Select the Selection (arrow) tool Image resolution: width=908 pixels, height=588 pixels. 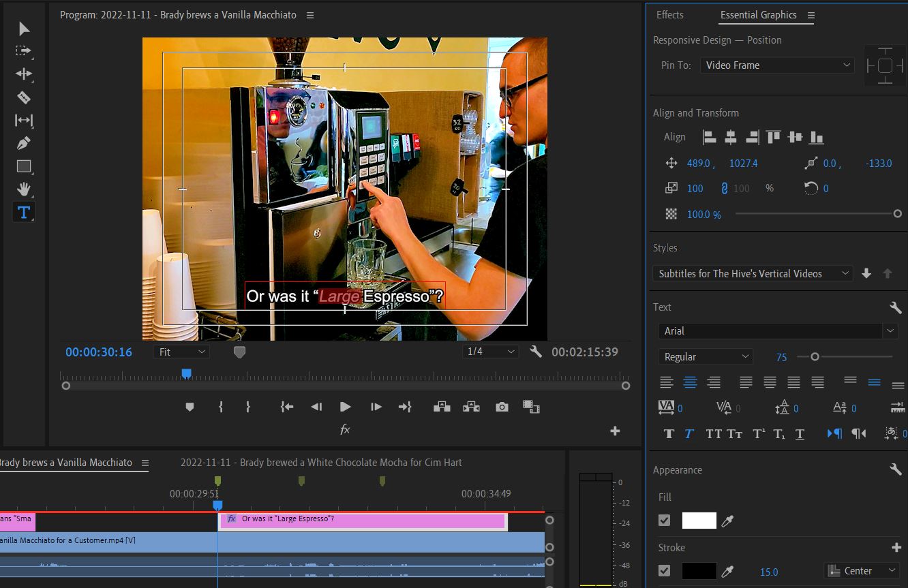coord(24,28)
